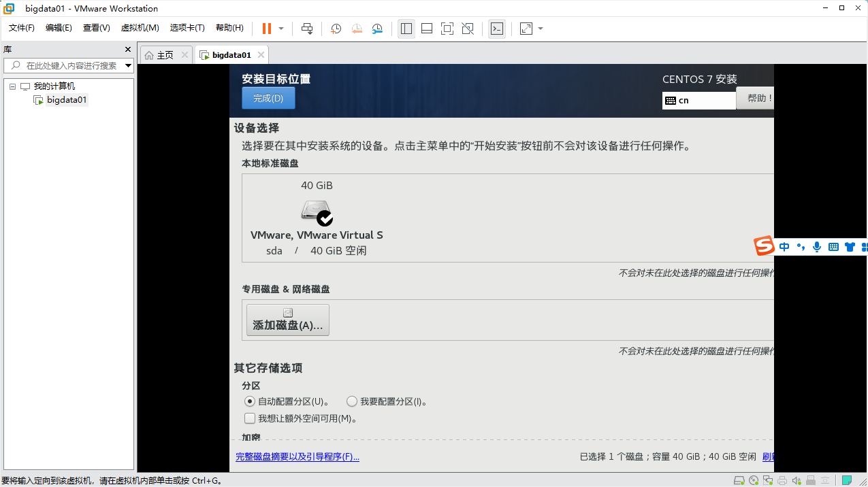Click Send Ctrl+Alt+Del toolbar icon
The height and width of the screenshot is (487, 868).
click(307, 29)
